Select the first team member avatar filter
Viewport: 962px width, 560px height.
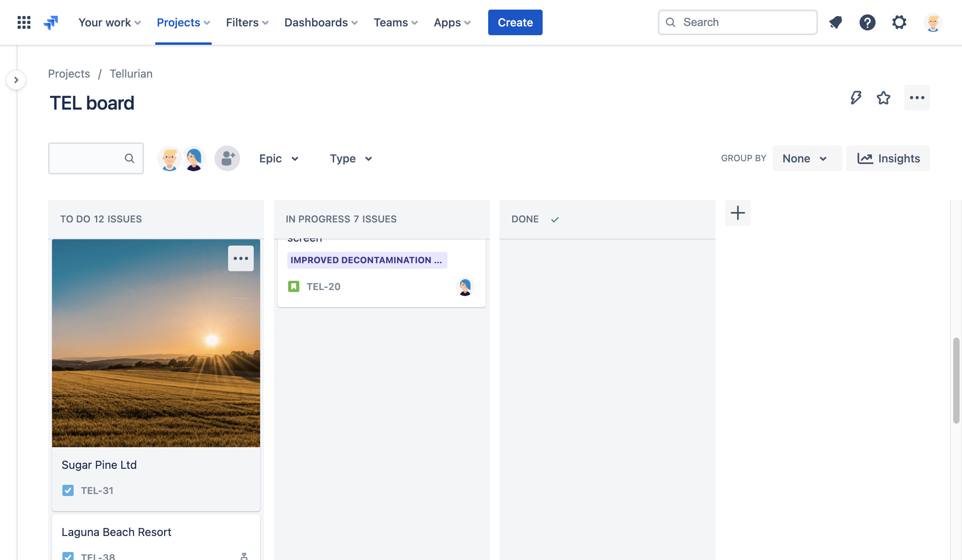pyautogui.click(x=169, y=158)
